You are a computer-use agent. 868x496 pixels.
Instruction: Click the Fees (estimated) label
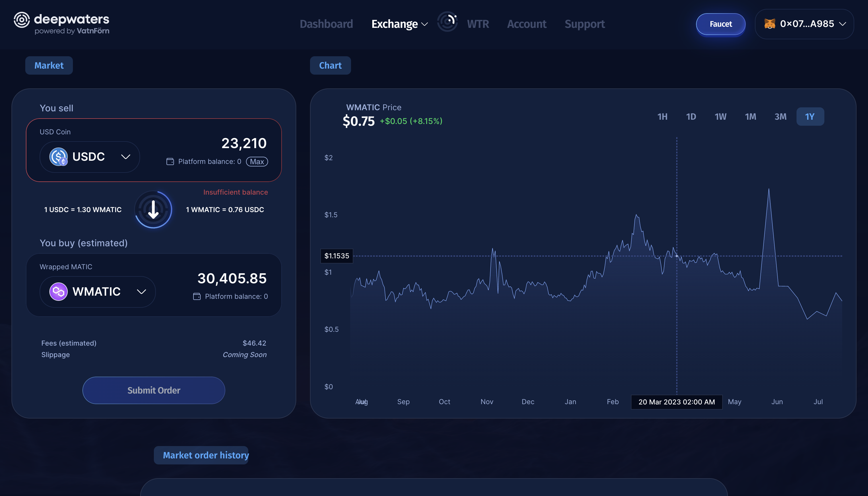69,343
